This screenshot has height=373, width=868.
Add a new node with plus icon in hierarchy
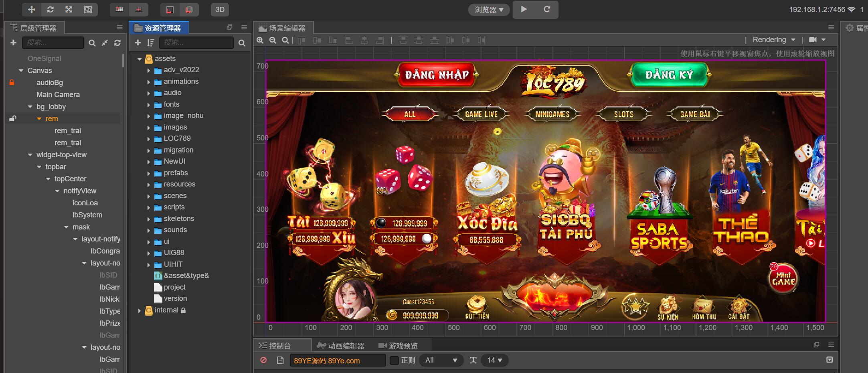point(13,43)
